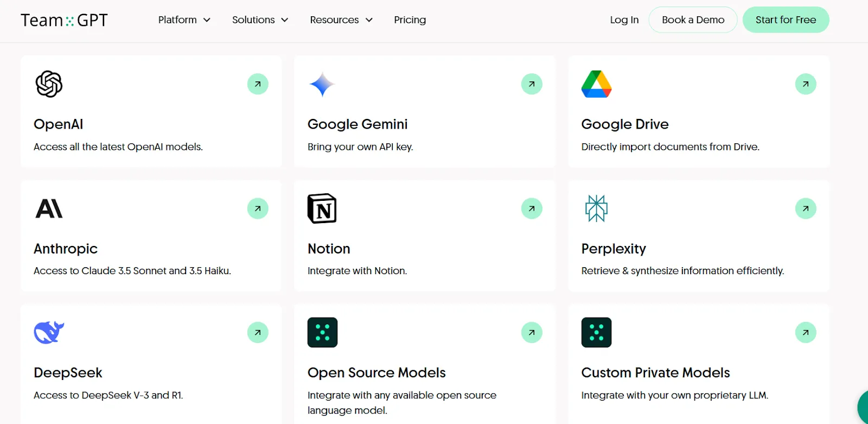Click the Perplexity logo icon
Image resolution: width=868 pixels, height=424 pixels.
pyautogui.click(x=596, y=208)
